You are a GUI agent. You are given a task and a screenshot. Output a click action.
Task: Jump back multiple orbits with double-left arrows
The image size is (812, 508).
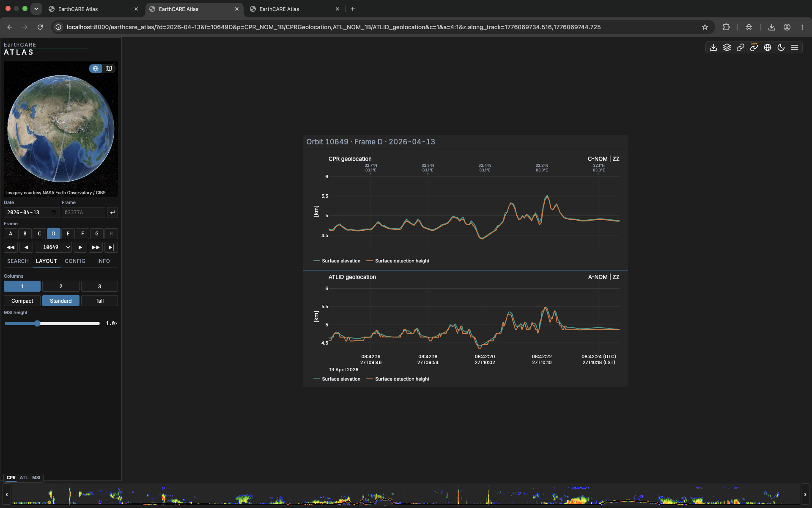11,247
